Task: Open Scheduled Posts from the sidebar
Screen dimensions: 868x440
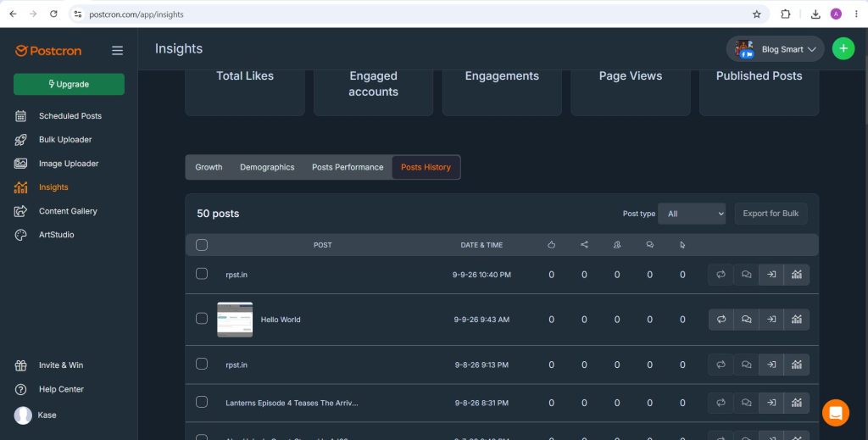Action: 70,115
